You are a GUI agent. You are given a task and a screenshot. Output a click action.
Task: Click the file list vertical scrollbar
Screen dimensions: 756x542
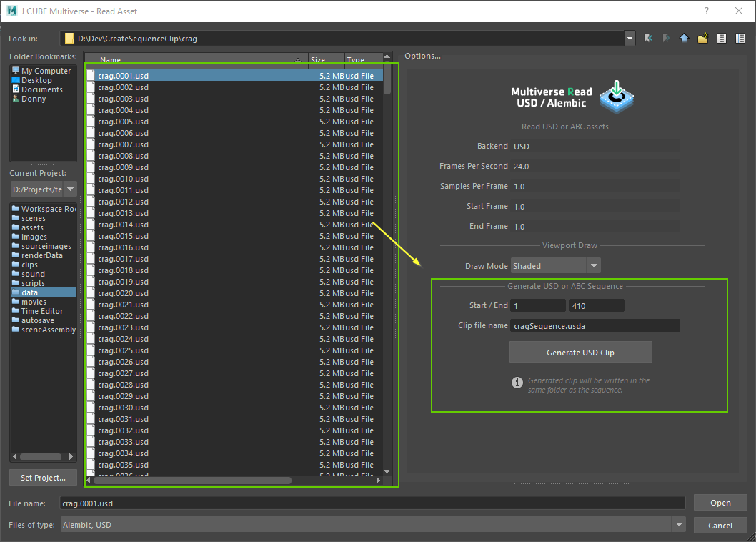[387, 78]
